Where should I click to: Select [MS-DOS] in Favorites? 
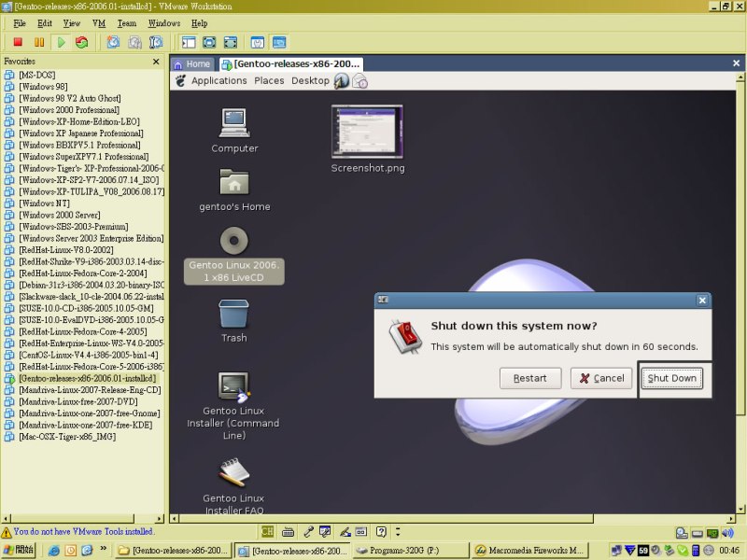tap(37, 75)
